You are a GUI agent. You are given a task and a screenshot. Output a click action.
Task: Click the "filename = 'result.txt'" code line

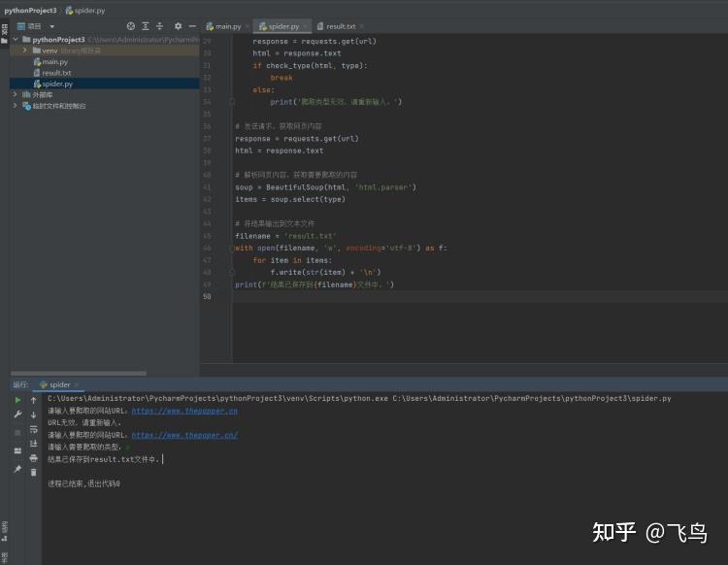coord(285,236)
